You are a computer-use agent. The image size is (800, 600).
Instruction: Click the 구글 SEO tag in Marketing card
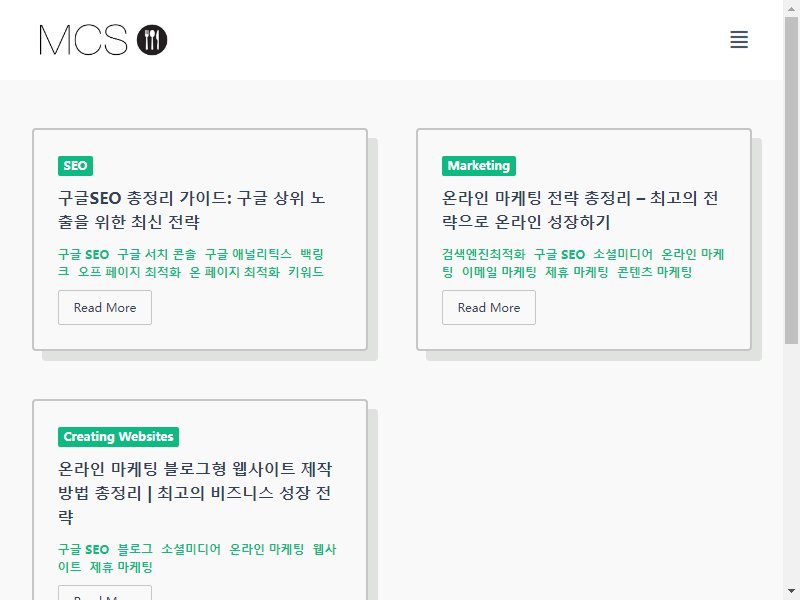tap(559, 255)
